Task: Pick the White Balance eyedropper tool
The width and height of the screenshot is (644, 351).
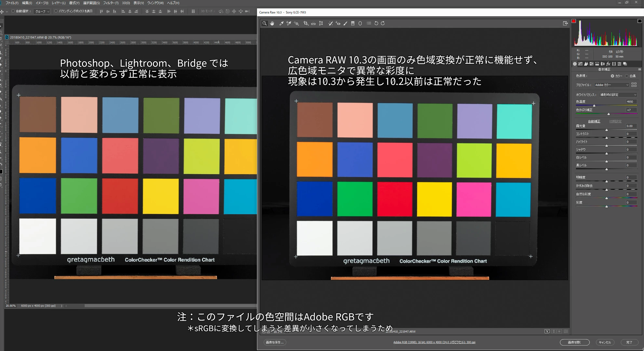Action: pos(281,23)
